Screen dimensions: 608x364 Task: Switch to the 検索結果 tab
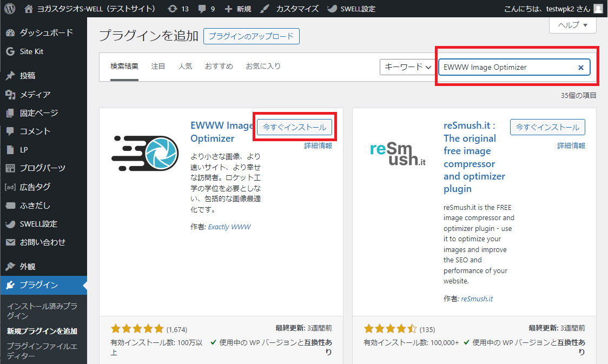tap(124, 67)
